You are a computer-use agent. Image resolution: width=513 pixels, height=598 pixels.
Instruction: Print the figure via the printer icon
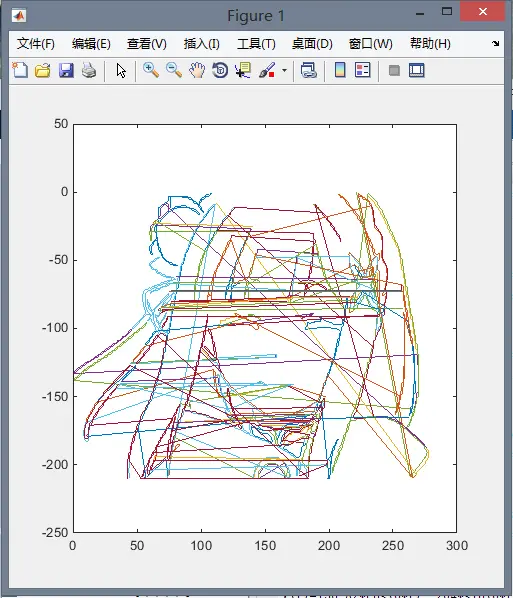(x=89, y=71)
